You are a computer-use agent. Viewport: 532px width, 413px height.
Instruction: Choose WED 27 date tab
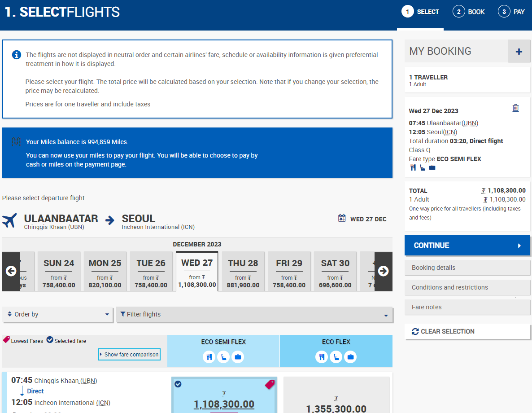pyautogui.click(x=197, y=271)
